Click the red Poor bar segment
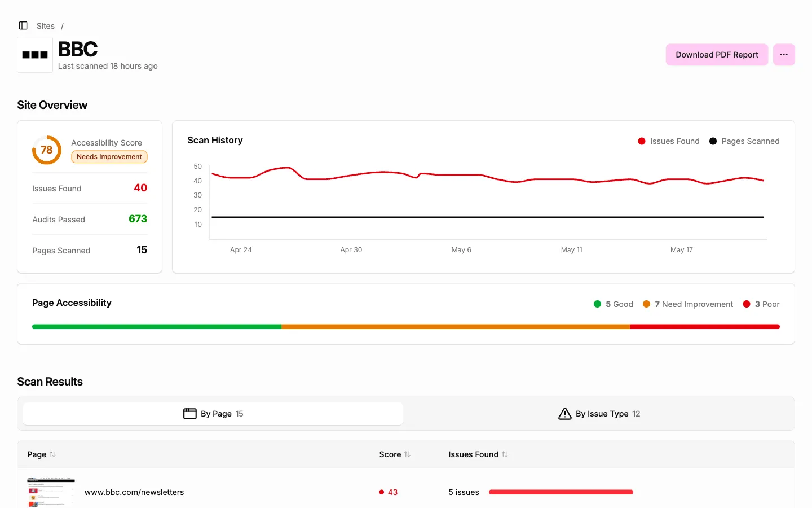The width and height of the screenshot is (812, 508). click(x=705, y=327)
